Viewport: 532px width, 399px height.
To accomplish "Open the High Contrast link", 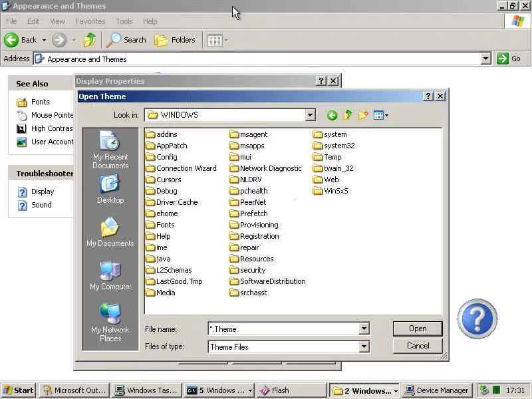I will tap(45, 128).
